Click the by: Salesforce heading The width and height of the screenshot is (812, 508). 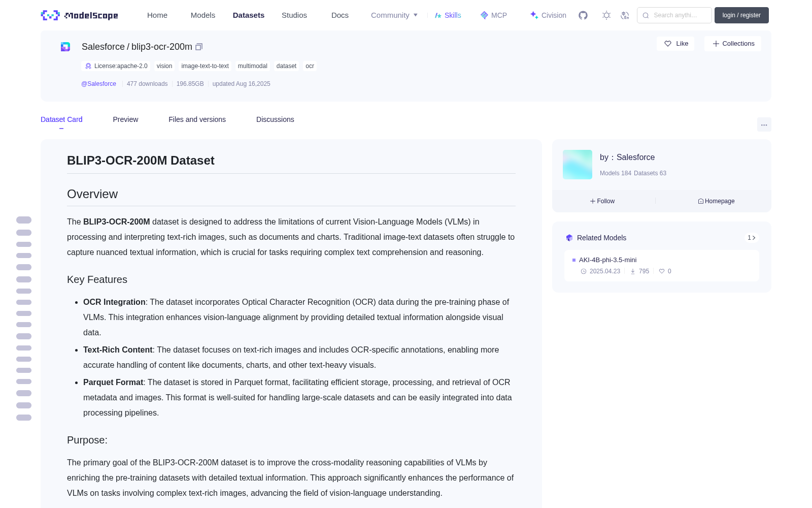click(627, 157)
